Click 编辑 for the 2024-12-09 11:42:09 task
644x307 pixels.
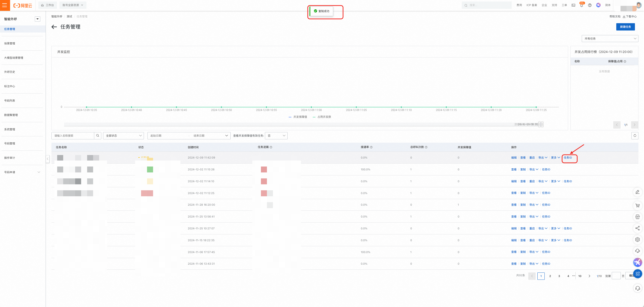coord(514,158)
